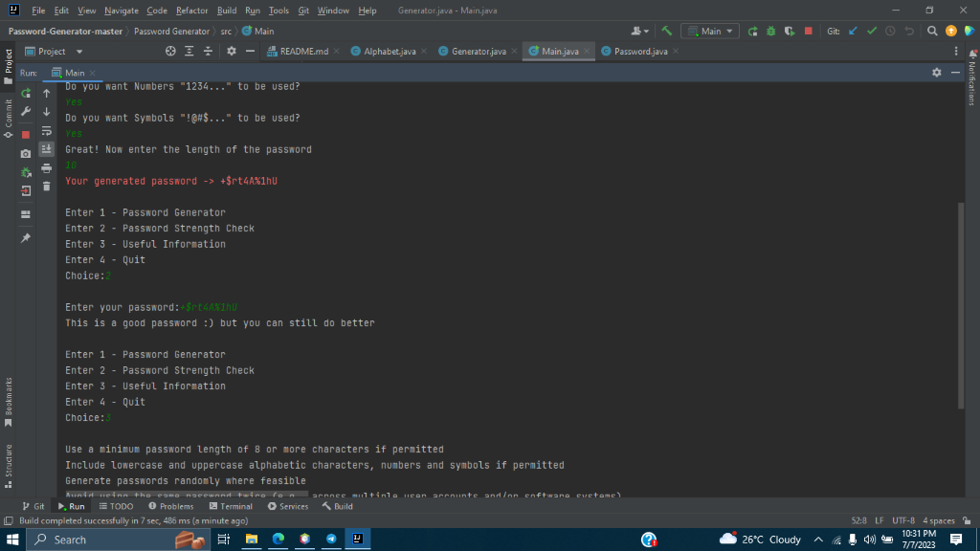Click Password-Generator-master breadcrumb
This screenshot has width=980, height=551.
[x=65, y=32]
